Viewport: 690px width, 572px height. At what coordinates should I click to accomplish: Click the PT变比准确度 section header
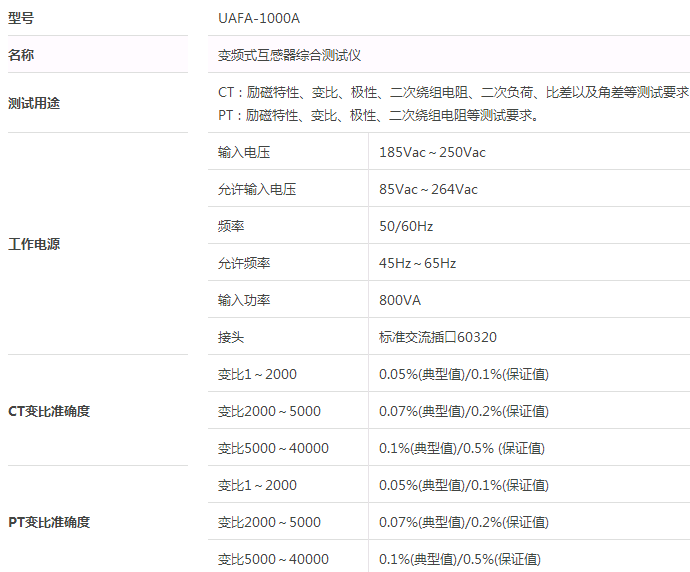[49, 522]
